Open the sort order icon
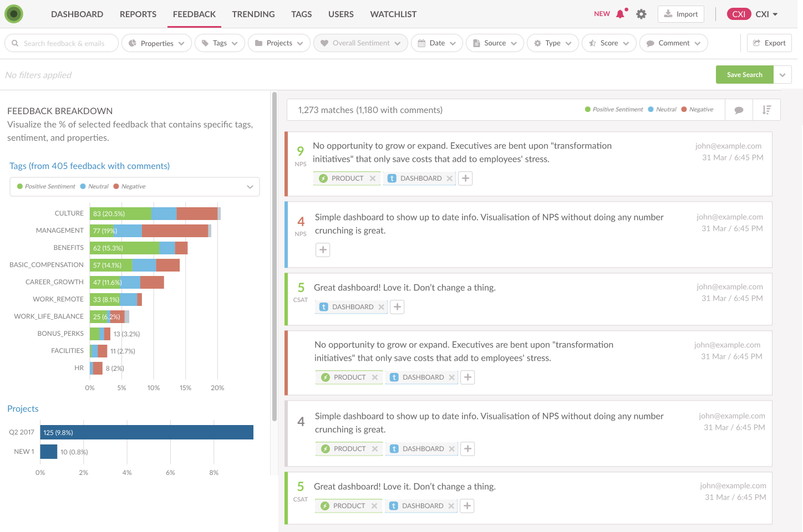 [x=766, y=110]
